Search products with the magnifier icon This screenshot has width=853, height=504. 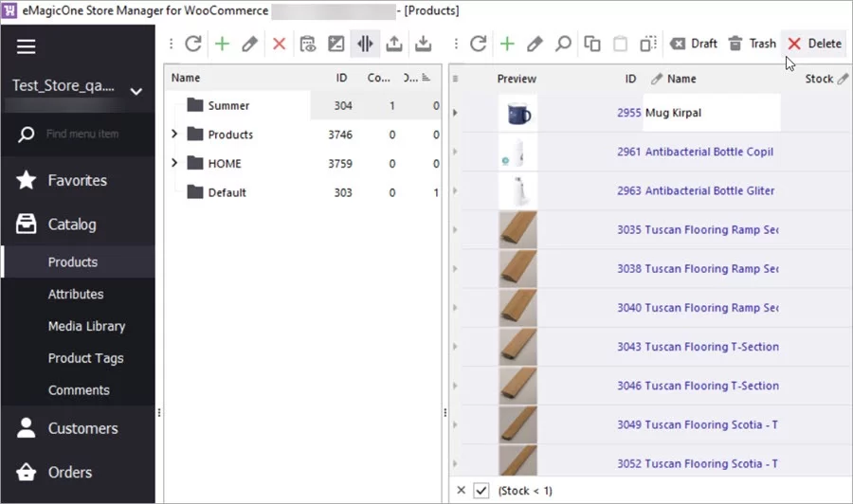563,44
